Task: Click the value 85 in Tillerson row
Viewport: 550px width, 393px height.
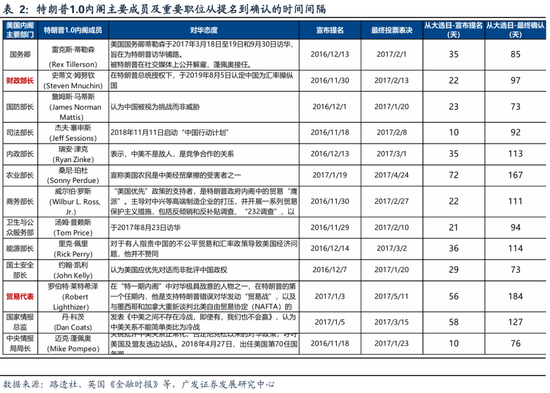Action: [x=515, y=54]
